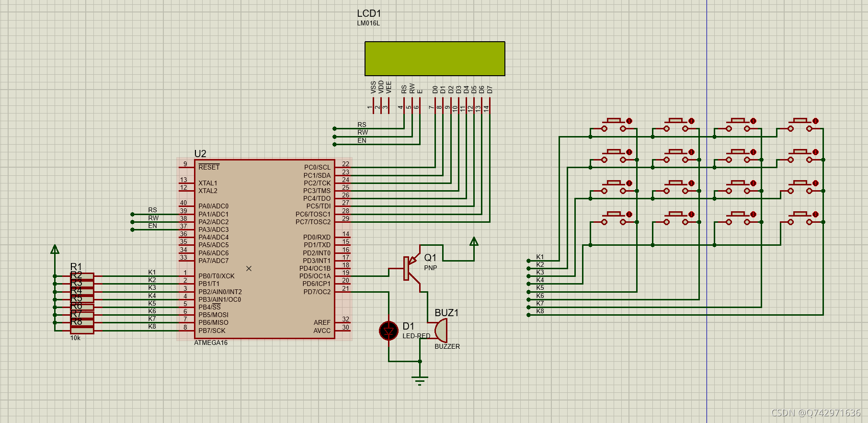Select the D1 red LED symbol
The image size is (868, 423).
coord(388,331)
